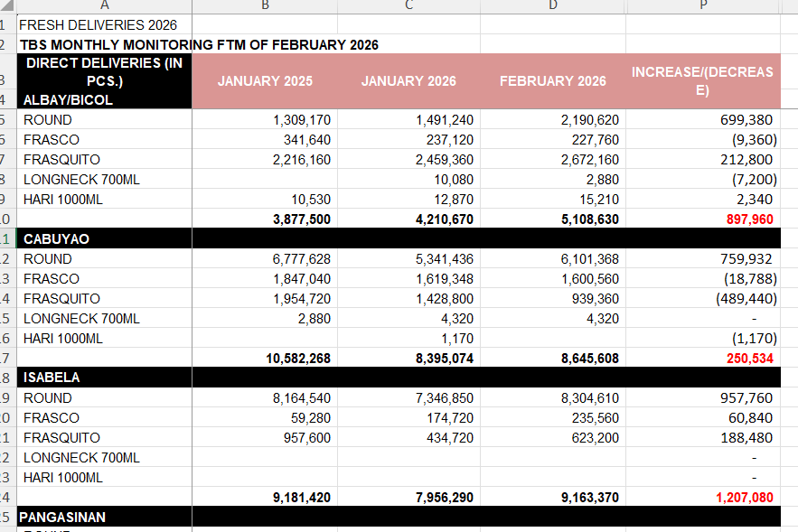Select the FEBRUARY 2026 header cell

pos(553,81)
